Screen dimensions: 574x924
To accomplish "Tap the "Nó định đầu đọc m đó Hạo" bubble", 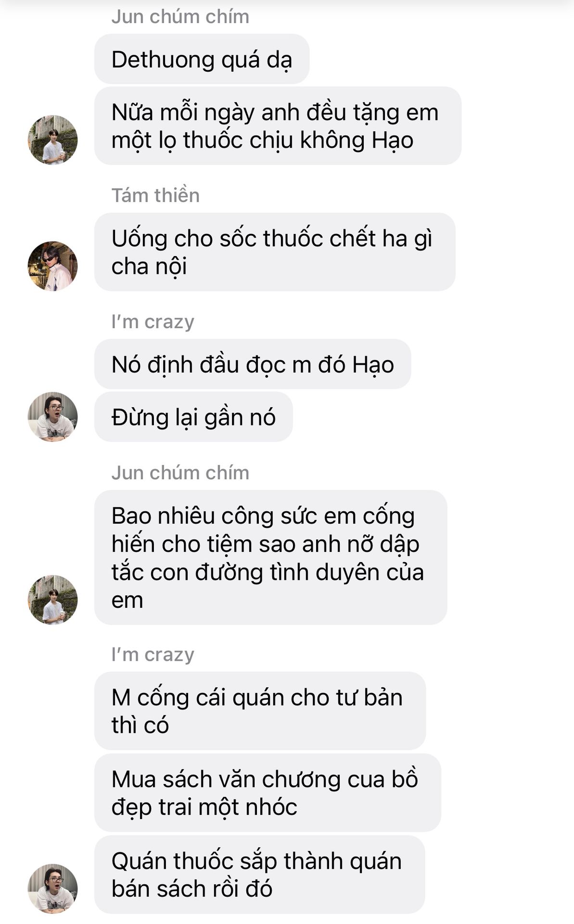I will pos(253,364).
